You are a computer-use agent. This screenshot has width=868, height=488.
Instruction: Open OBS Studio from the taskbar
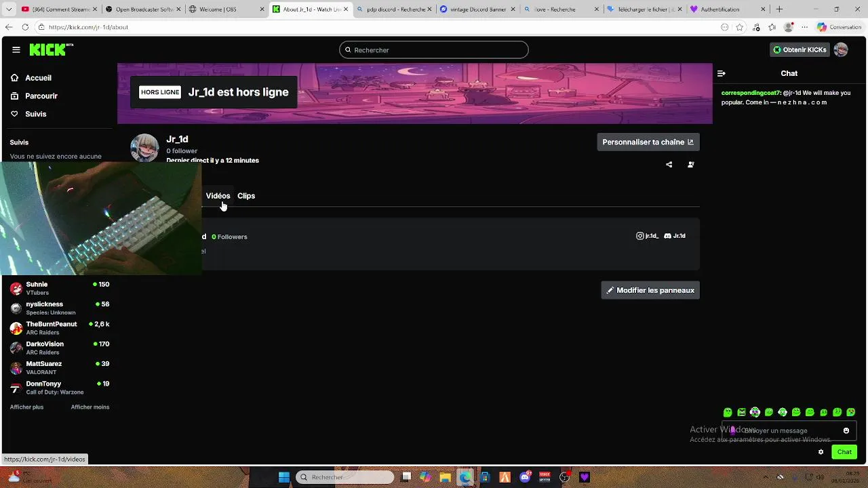[x=564, y=477]
